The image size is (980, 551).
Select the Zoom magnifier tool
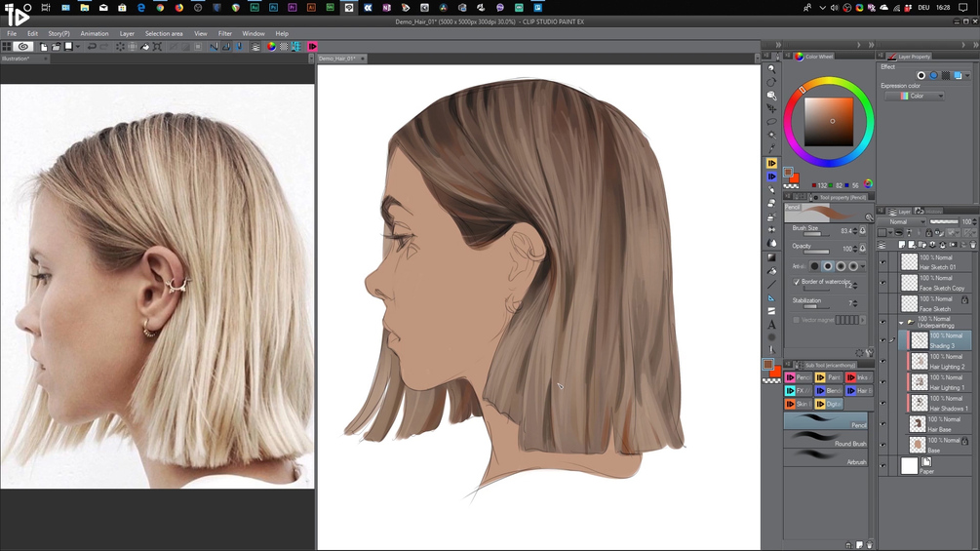tap(772, 69)
